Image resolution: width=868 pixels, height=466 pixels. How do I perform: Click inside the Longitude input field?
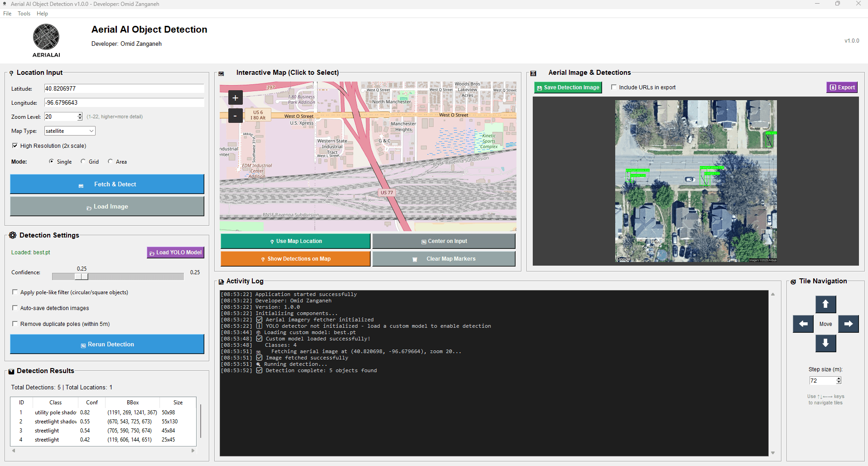coord(124,102)
